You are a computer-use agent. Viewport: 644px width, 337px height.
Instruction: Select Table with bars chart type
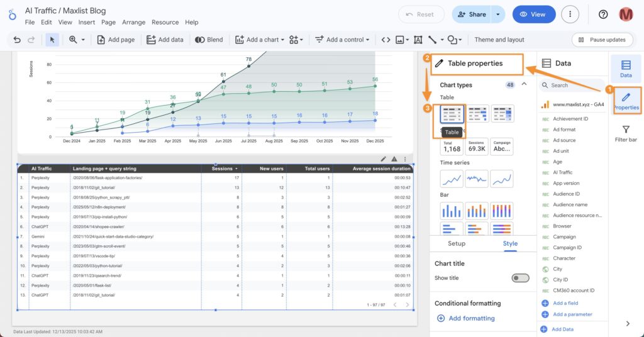(x=477, y=114)
